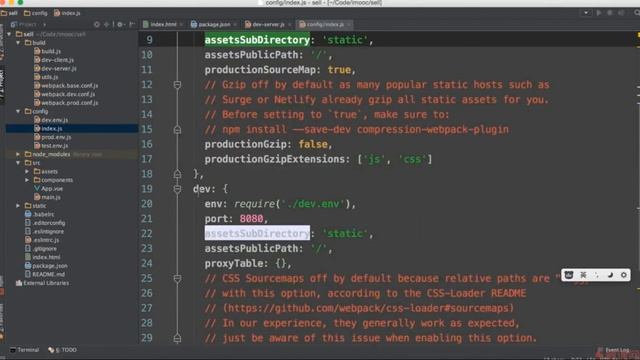640x360 pixels.
Task: Select prod.env.js in config folder
Action: pyautogui.click(x=53, y=137)
